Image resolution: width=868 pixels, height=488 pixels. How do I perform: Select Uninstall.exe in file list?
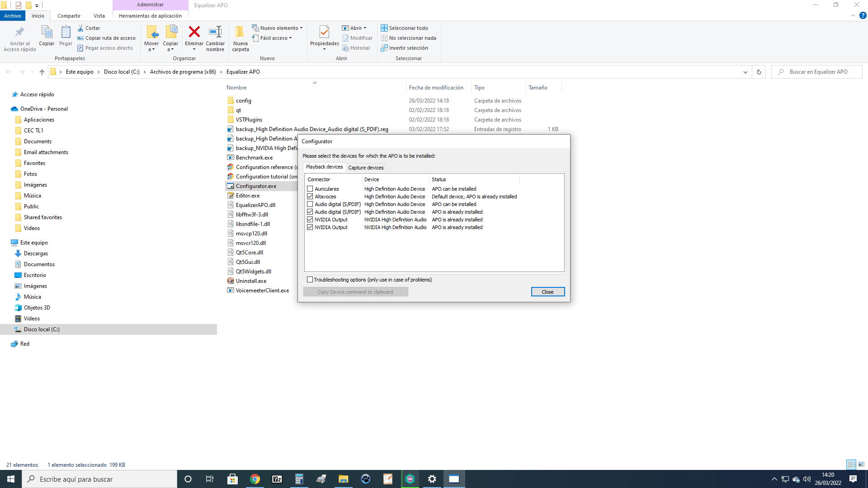click(x=251, y=281)
